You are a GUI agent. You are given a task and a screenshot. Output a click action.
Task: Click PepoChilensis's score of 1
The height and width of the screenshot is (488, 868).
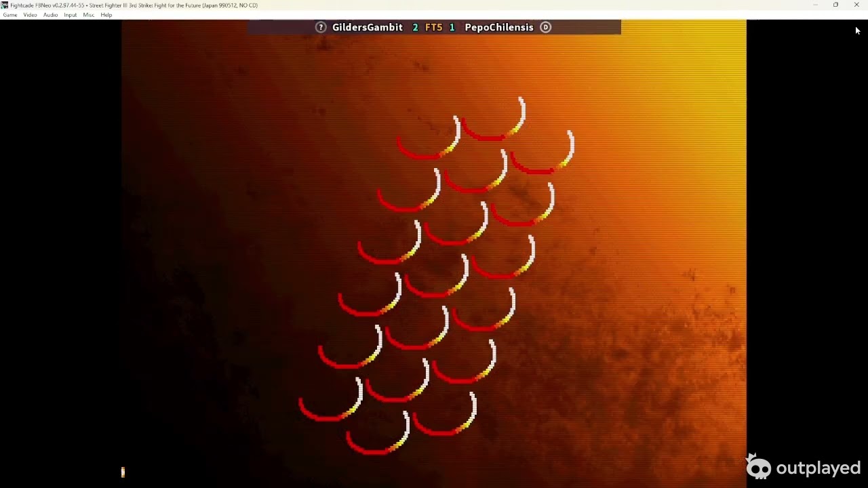pos(452,27)
